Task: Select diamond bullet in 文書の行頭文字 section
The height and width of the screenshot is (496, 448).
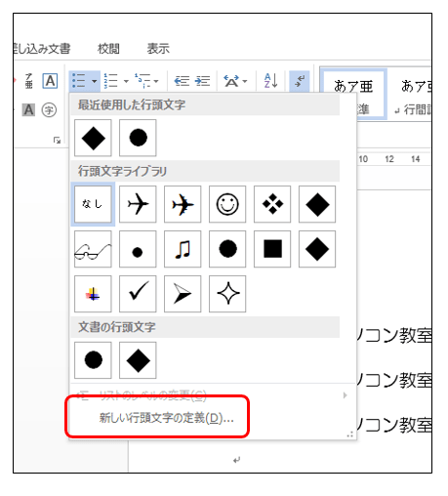Action: (x=138, y=360)
